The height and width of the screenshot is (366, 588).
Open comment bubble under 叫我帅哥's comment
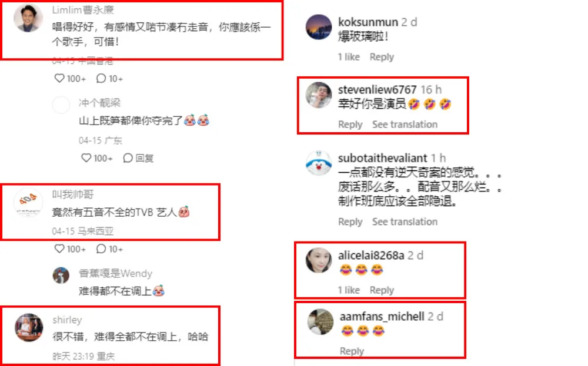101,249
